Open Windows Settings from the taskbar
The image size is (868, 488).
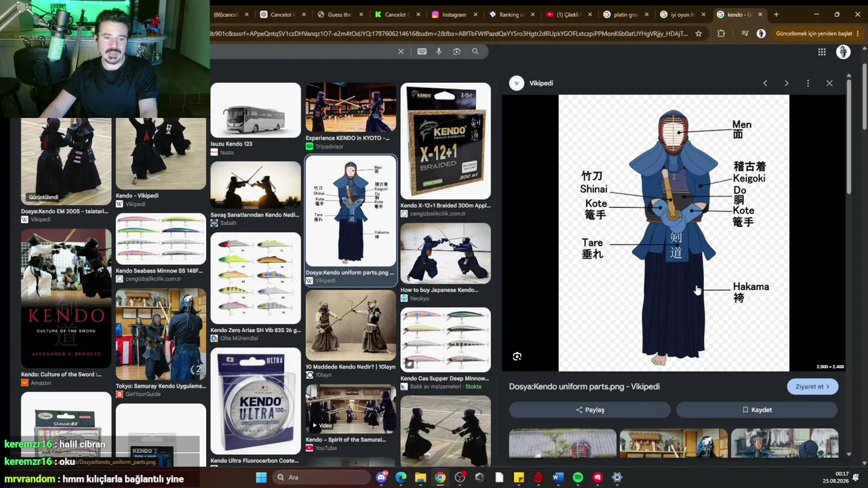(617, 477)
